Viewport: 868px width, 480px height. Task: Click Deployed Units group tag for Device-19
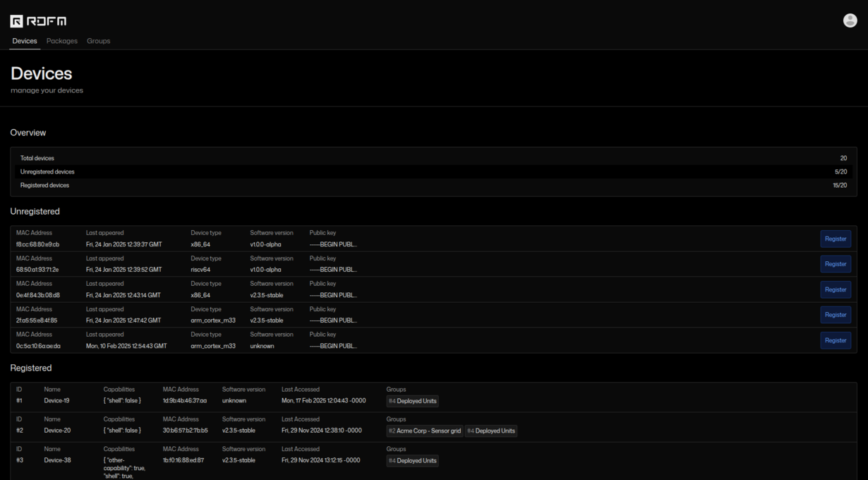413,401
